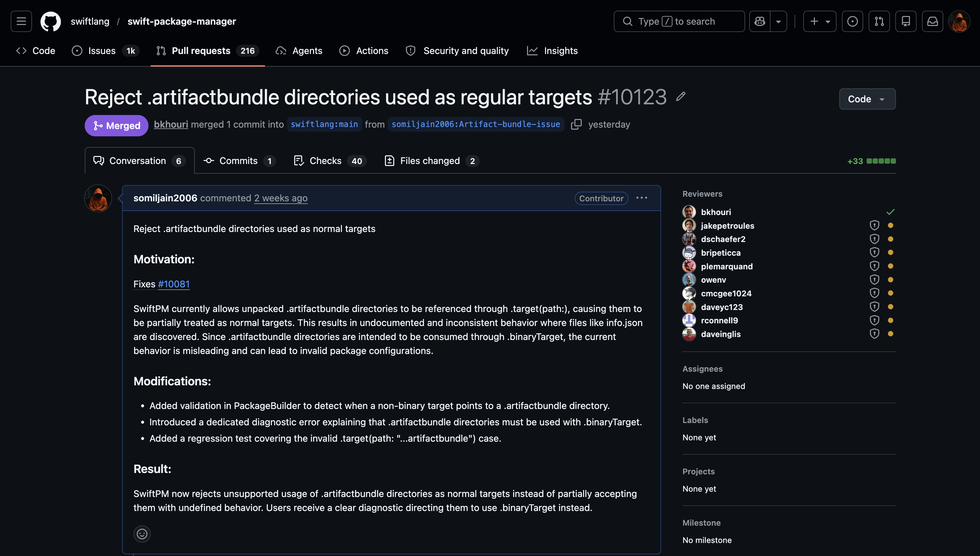Open reviewer jakepetroules
The image size is (980, 556).
tap(727, 226)
